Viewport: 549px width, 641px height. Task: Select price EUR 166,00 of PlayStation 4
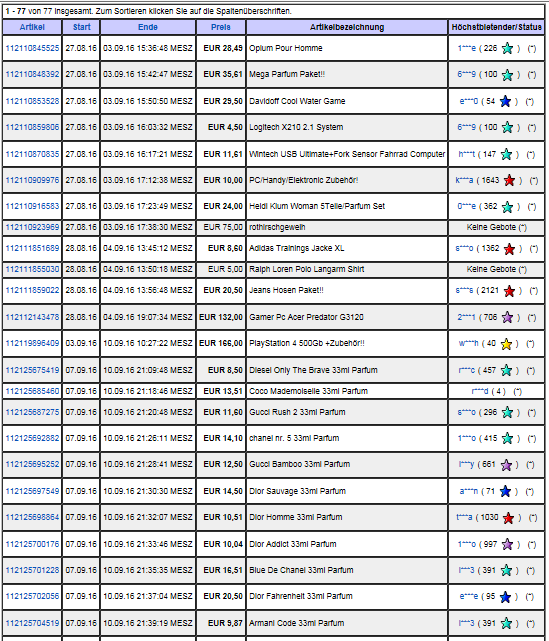pyautogui.click(x=221, y=343)
